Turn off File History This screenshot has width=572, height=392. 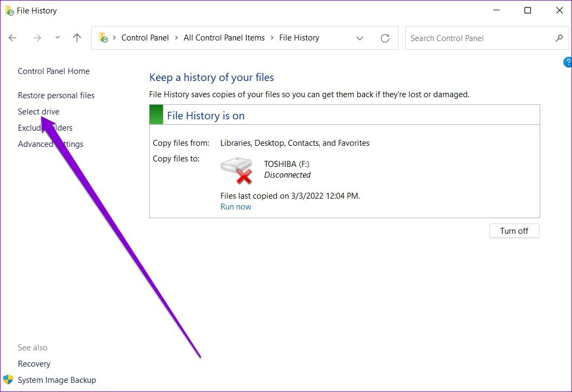coord(514,231)
